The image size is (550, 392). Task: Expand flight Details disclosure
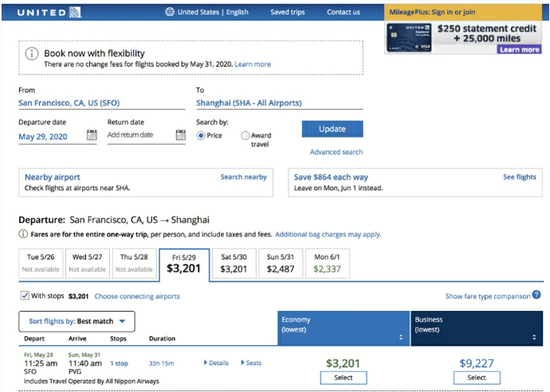[216, 363]
